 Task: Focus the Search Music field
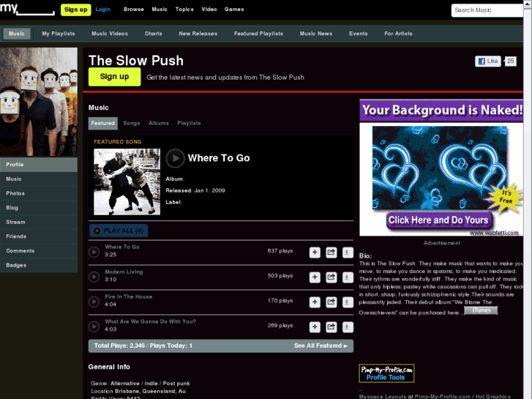tap(487, 10)
